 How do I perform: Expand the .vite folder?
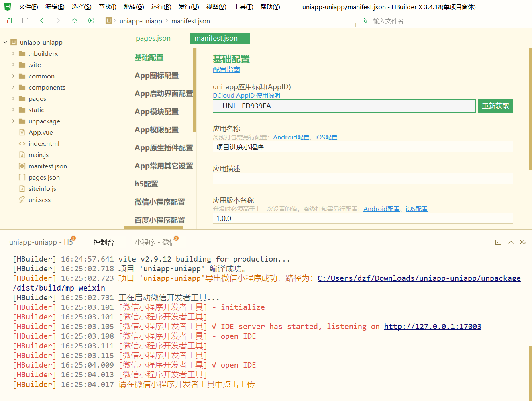[13, 65]
